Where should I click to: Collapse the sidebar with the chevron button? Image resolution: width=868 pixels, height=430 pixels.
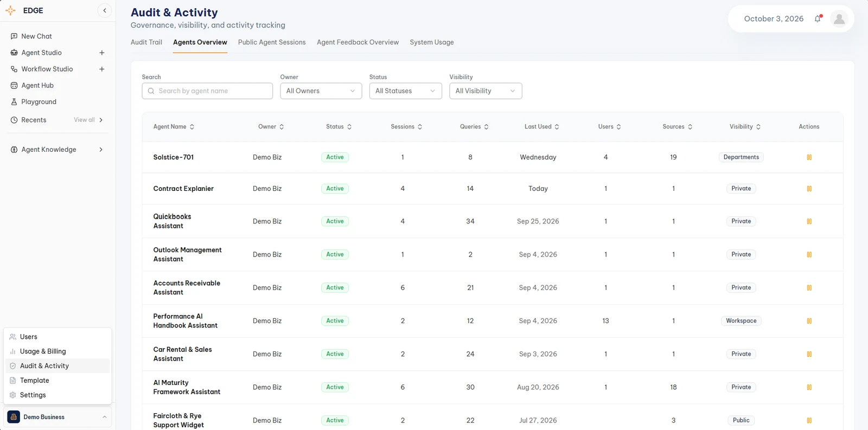pyautogui.click(x=105, y=10)
